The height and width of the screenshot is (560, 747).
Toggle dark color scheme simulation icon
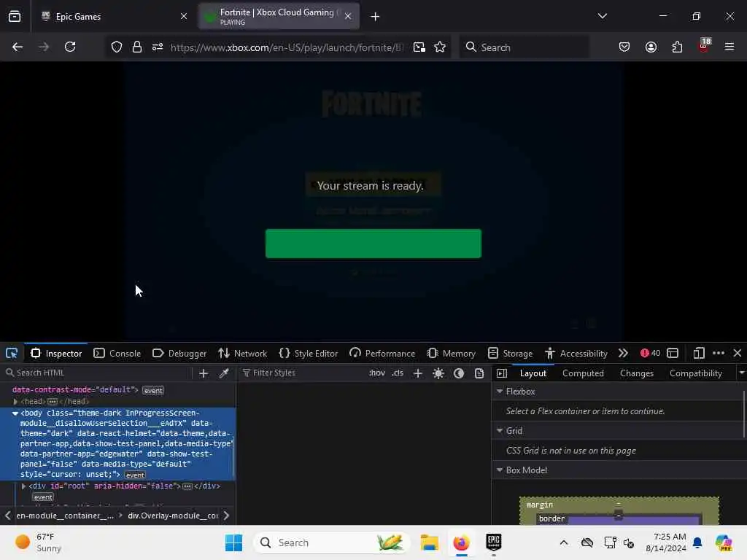tap(459, 373)
